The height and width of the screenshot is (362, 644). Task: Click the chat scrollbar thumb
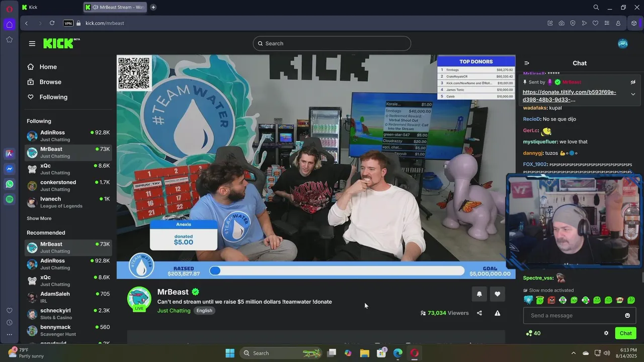[x=642, y=278]
